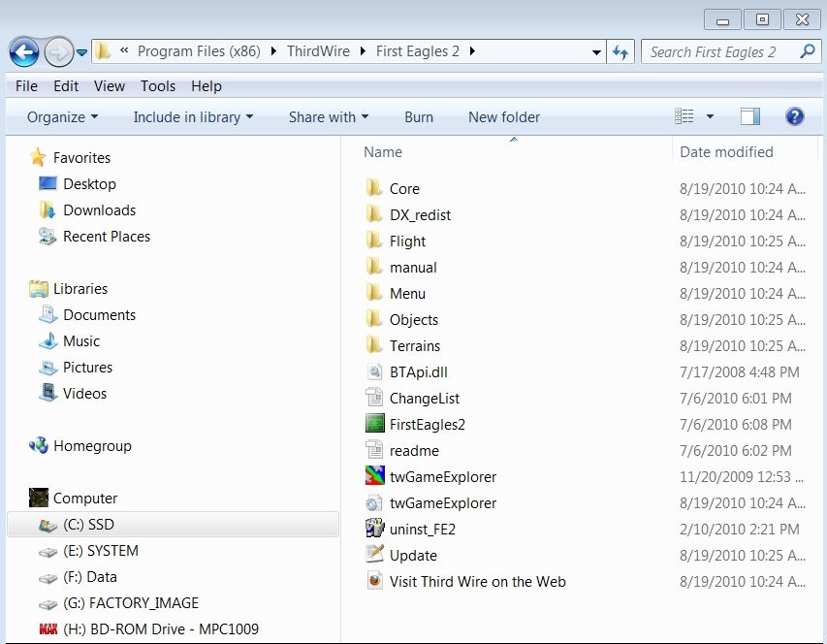Open the Tools menu
This screenshot has height=644, width=827.
pyautogui.click(x=158, y=86)
